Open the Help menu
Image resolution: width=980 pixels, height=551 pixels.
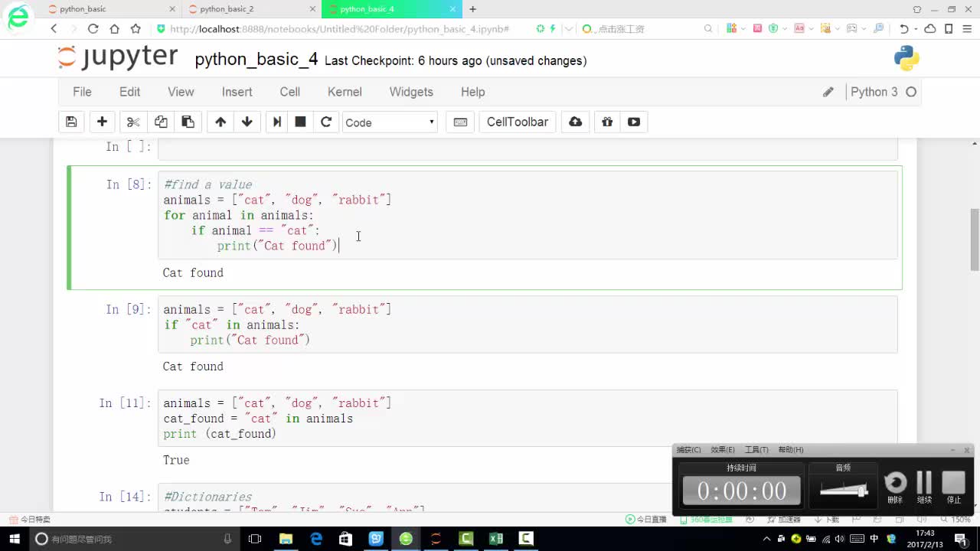pyautogui.click(x=472, y=92)
